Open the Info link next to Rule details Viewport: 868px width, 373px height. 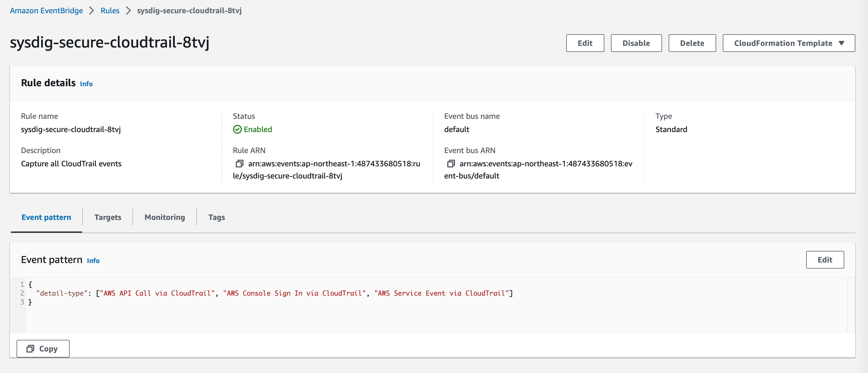[x=86, y=84]
